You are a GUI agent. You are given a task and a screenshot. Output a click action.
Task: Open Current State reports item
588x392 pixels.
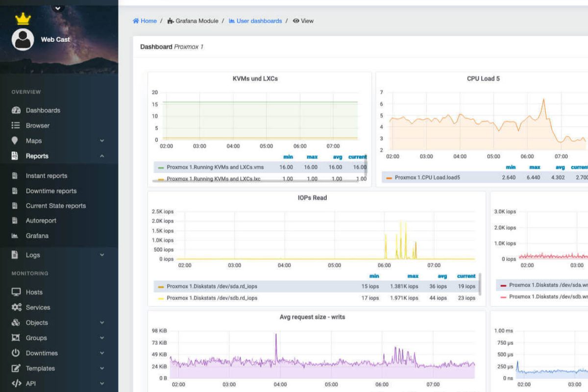[x=55, y=206]
